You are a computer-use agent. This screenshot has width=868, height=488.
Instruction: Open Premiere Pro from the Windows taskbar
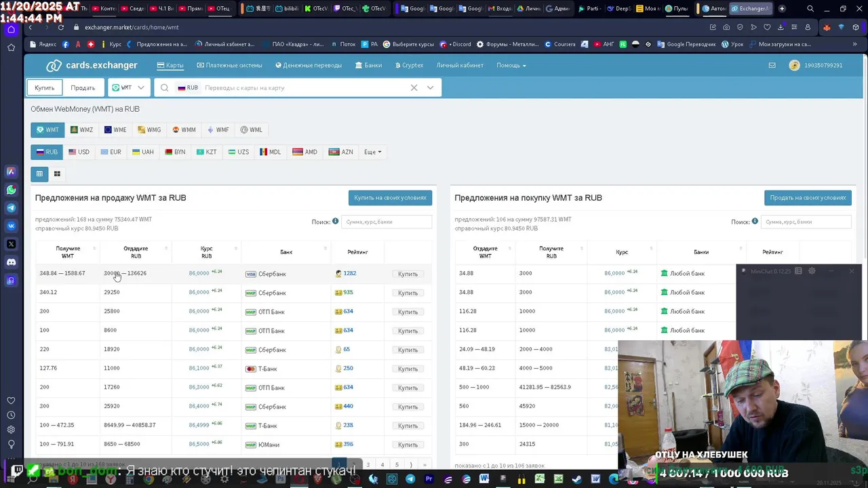429,479
